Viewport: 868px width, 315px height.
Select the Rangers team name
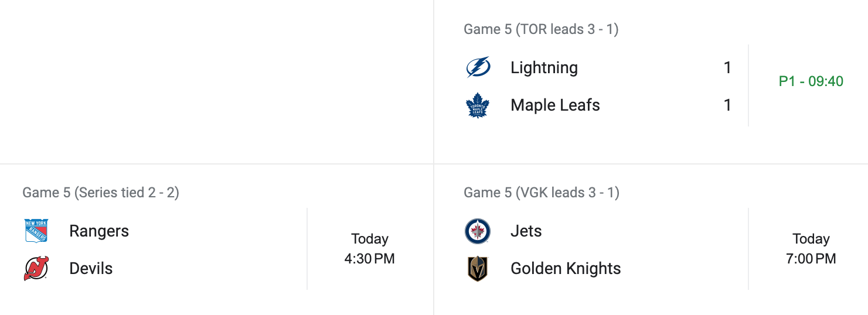pos(99,231)
